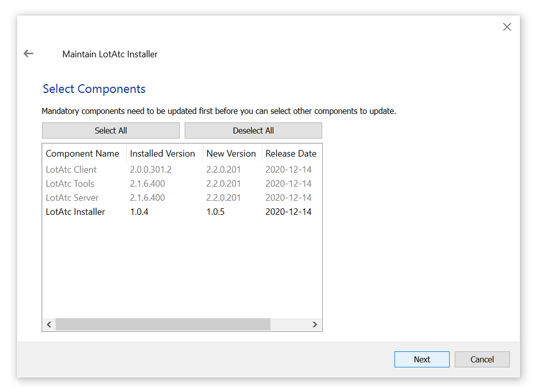Select the LotAtc Installer component row
The height and width of the screenshot is (392, 537).
[x=182, y=212]
